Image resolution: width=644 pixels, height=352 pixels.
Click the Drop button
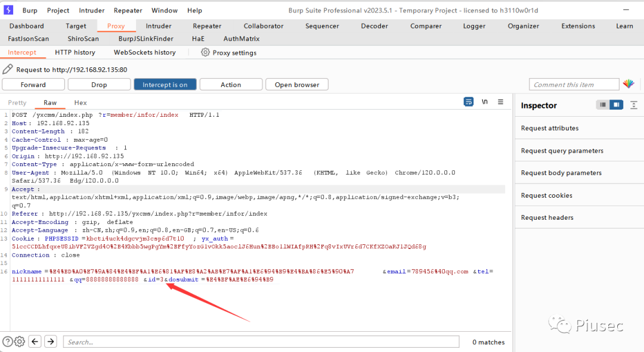coord(99,85)
